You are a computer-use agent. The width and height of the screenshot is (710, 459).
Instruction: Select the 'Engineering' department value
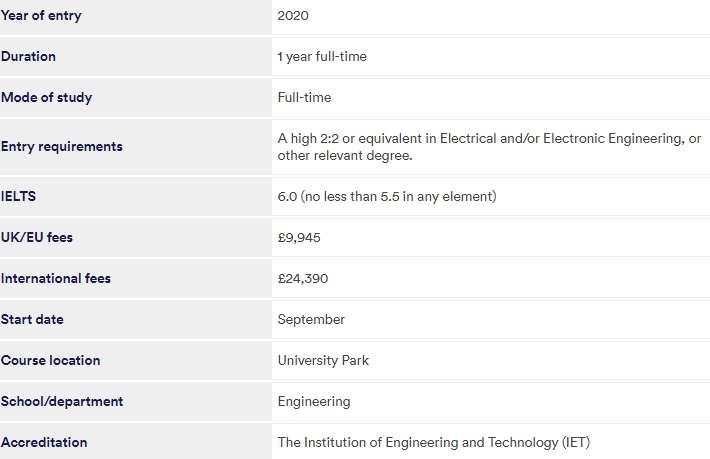click(x=314, y=402)
